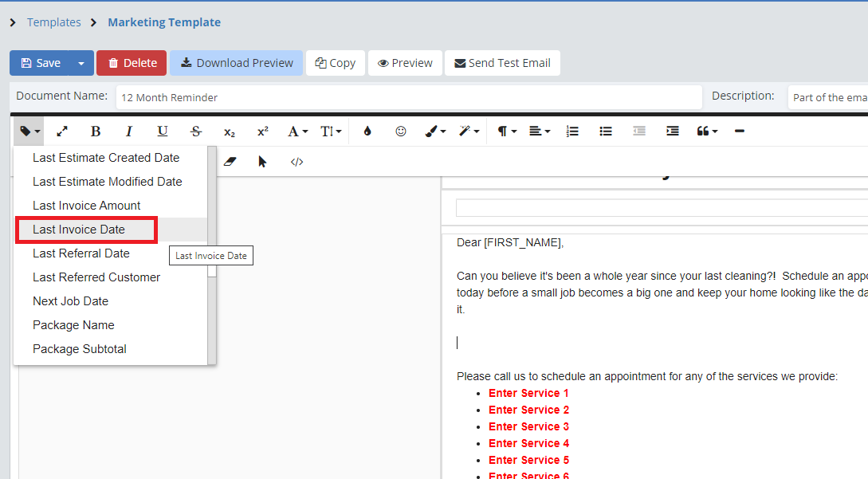Click the eraser clear formatting icon

tap(230, 162)
